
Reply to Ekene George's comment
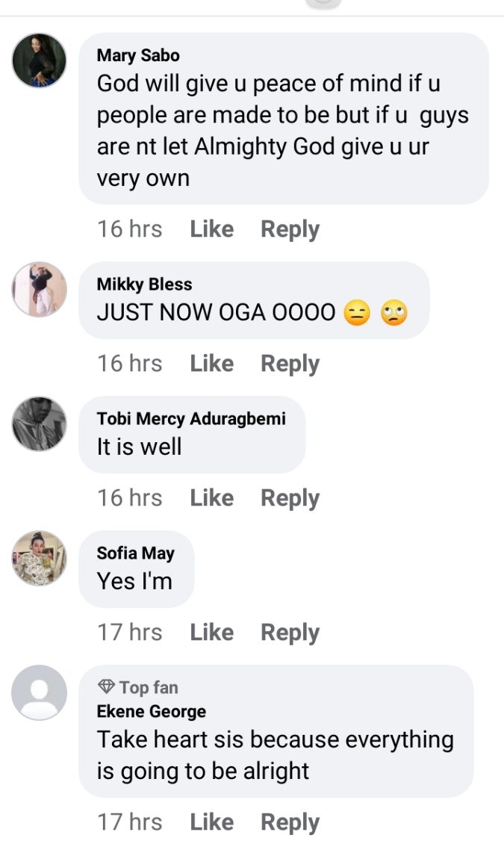tap(290, 822)
